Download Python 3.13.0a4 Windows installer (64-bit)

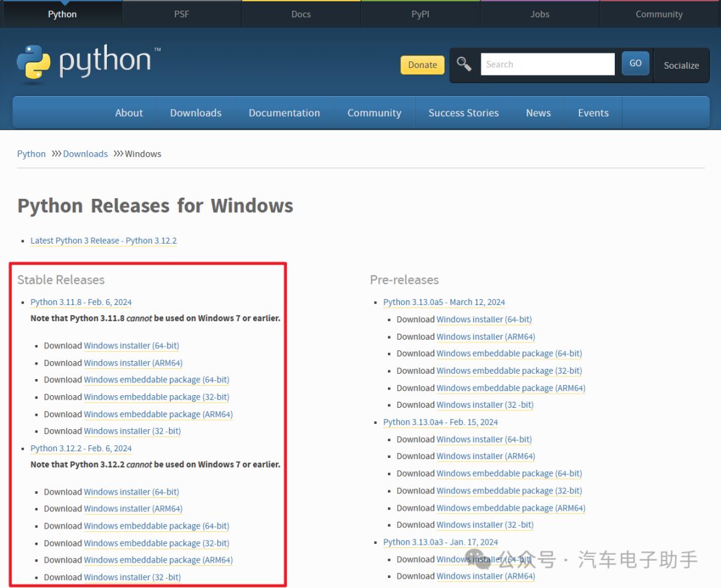[x=484, y=439]
